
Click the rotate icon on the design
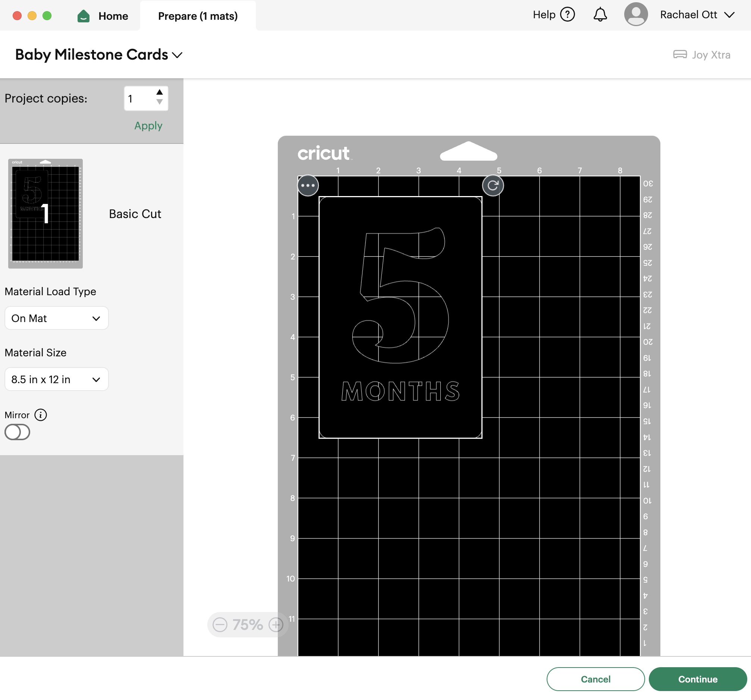point(493,185)
